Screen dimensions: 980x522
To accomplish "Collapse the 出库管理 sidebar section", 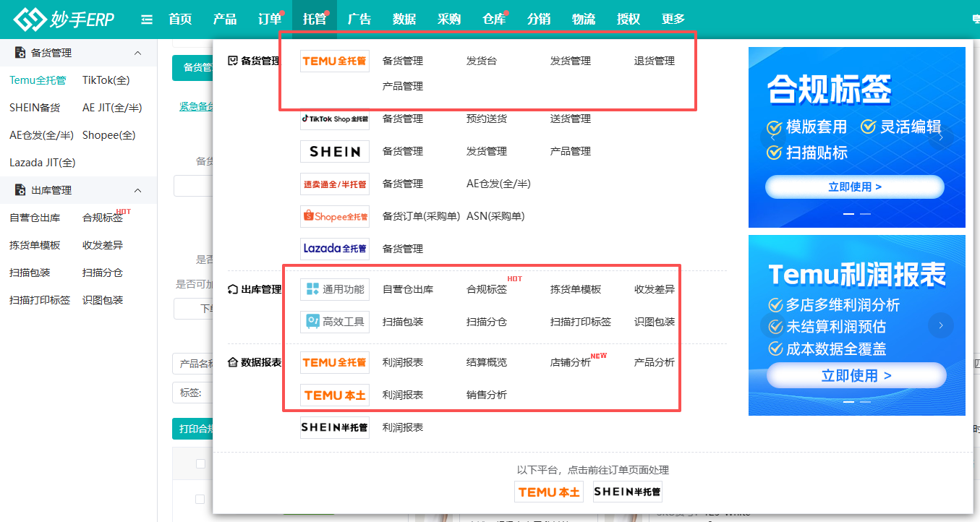I will coord(138,190).
